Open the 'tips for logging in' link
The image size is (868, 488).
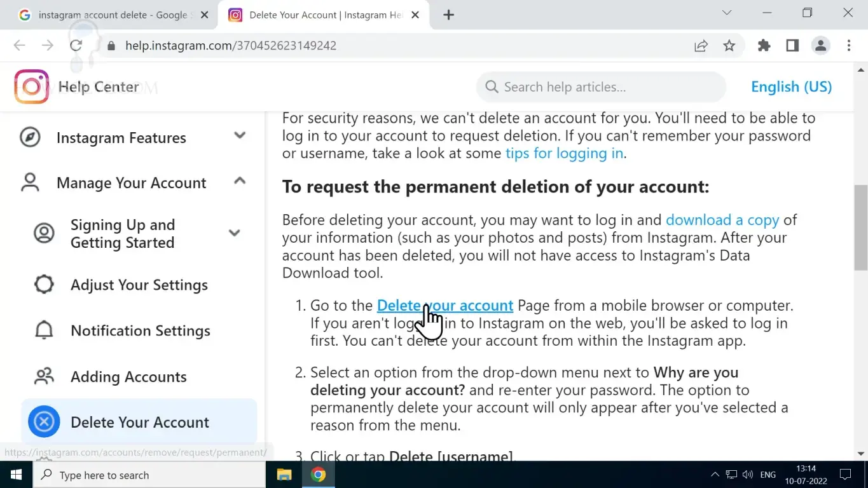(564, 153)
